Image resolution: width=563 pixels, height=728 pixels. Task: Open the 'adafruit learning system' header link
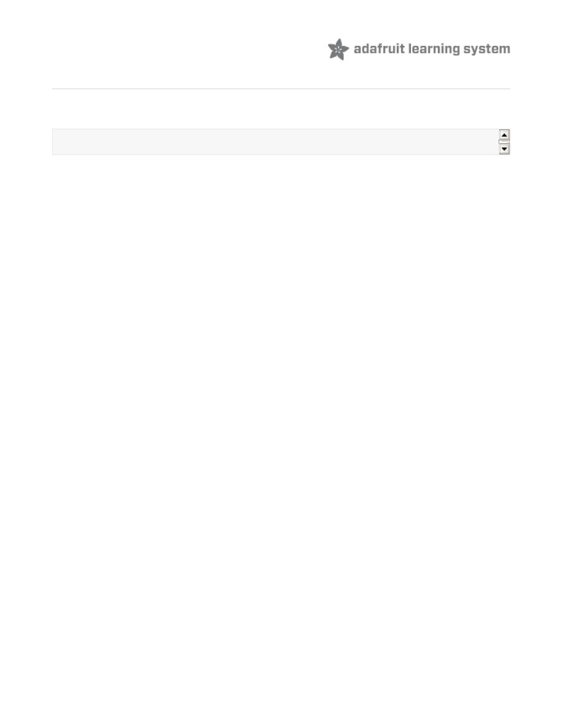pos(419,49)
